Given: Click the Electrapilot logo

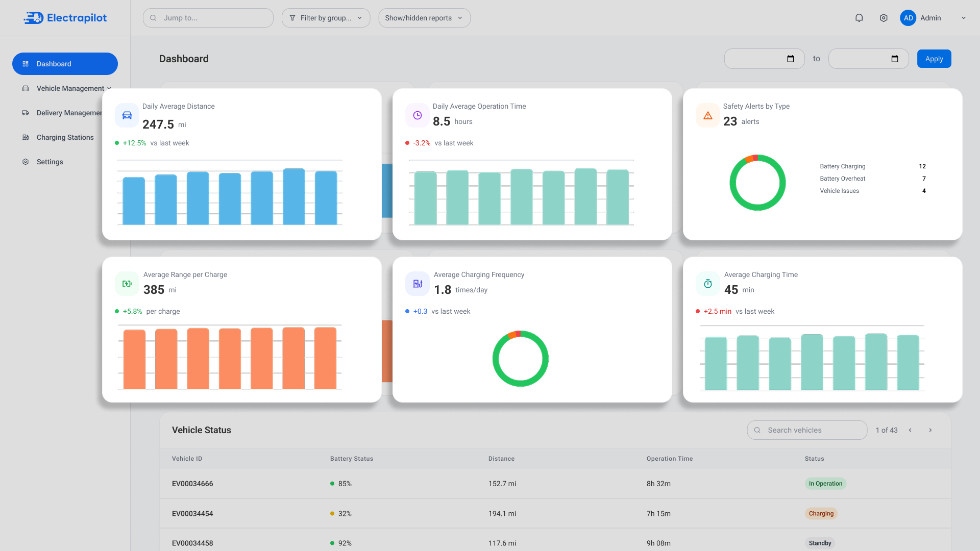Looking at the screenshot, I should pos(65,18).
